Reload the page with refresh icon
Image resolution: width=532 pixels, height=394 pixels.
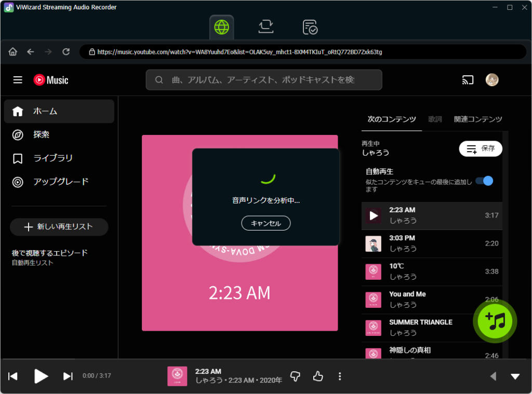66,52
